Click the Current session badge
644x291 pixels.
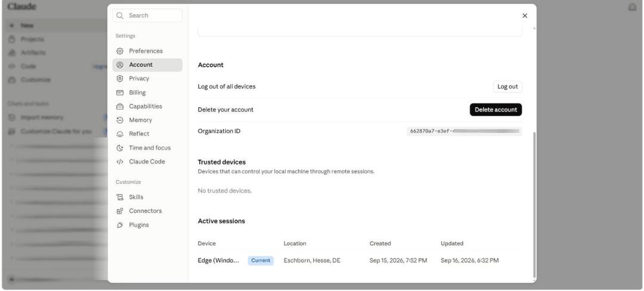tap(261, 261)
